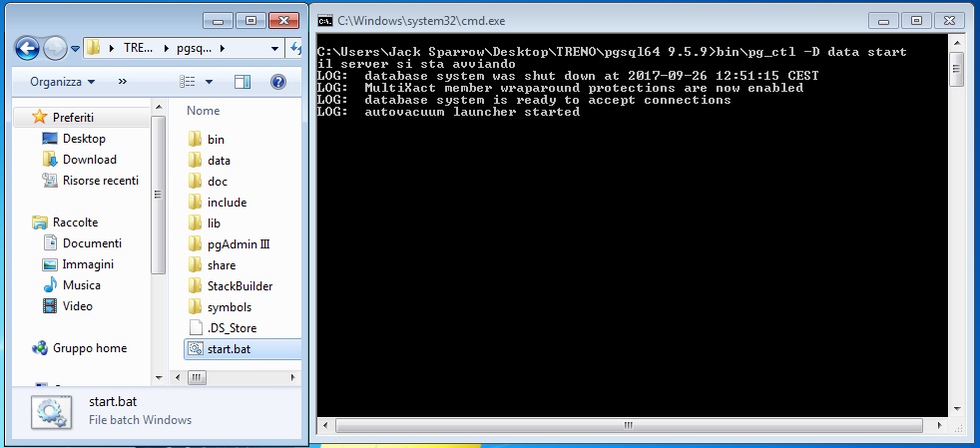Select the start.bat file
This screenshot has width=980, height=448.
pyautogui.click(x=228, y=348)
